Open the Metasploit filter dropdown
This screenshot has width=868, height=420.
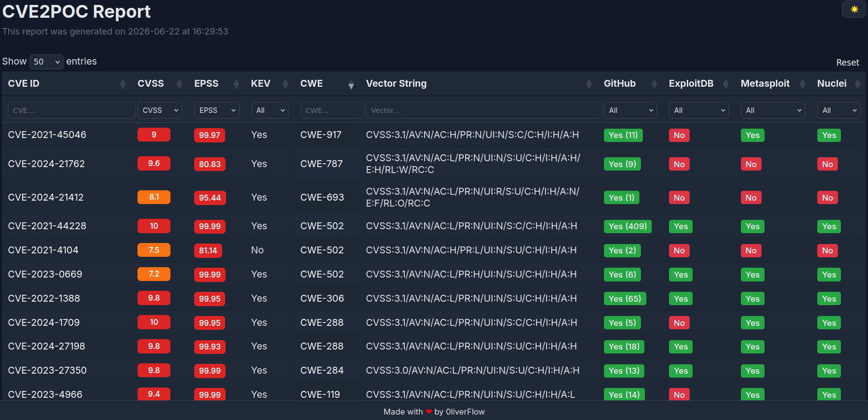[773, 110]
